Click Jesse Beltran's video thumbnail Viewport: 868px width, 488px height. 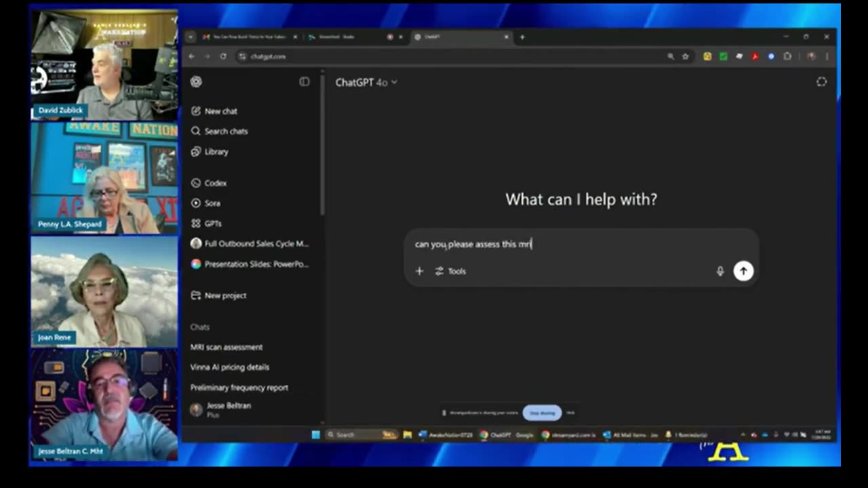pos(104,405)
